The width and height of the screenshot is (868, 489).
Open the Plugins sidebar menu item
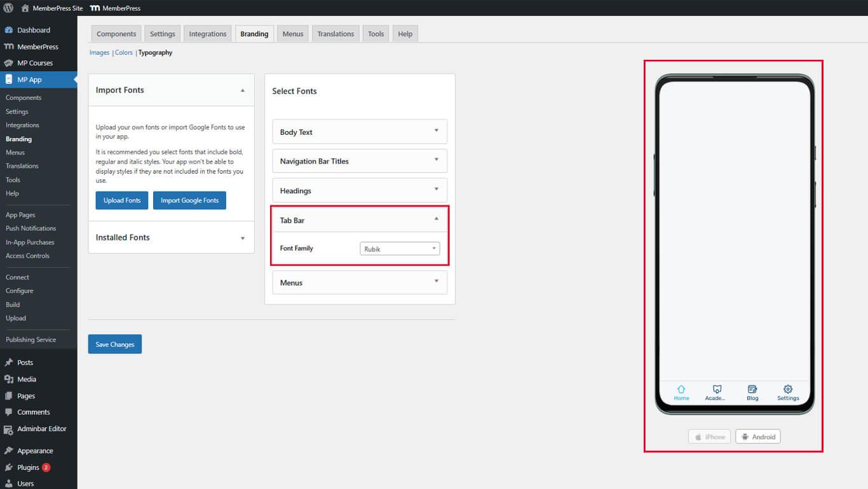click(28, 467)
